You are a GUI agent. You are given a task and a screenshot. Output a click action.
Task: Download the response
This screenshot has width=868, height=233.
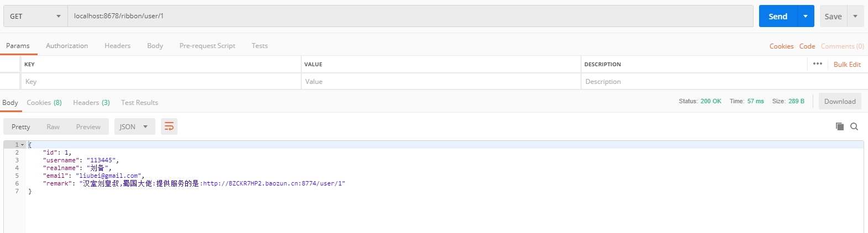[x=840, y=101]
